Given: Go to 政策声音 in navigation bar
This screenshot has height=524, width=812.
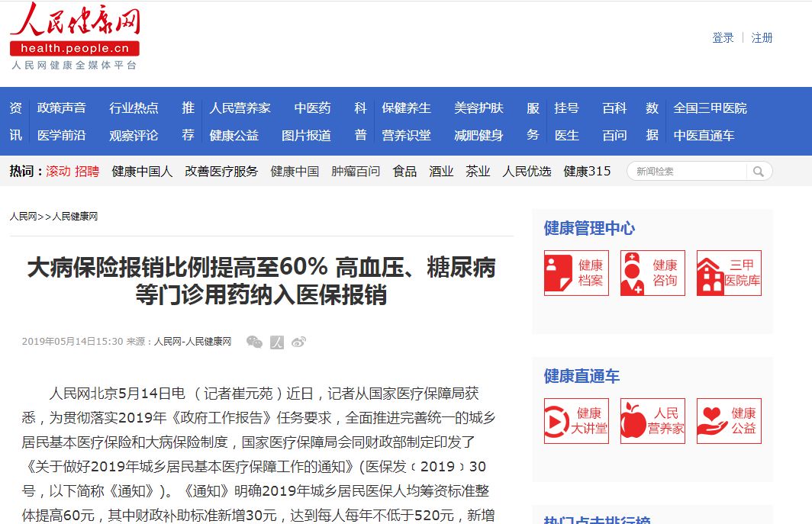Looking at the screenshot, I should click(62, 108).
